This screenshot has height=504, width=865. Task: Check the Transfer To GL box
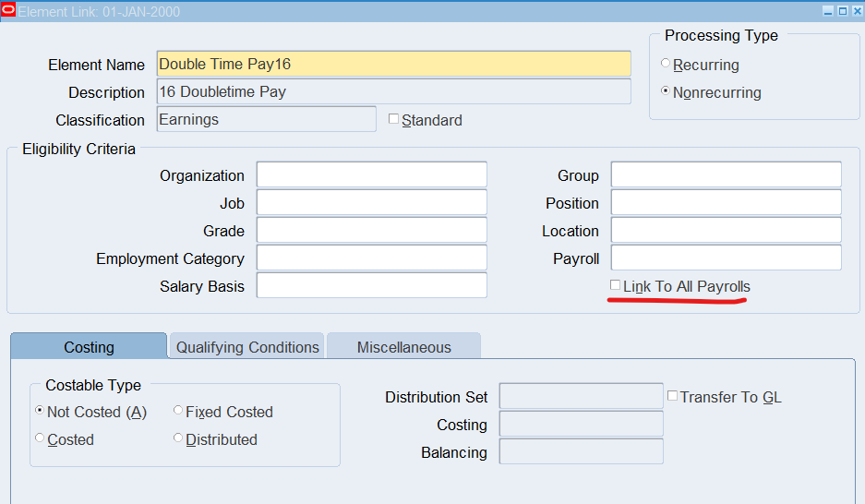point(673,396)
